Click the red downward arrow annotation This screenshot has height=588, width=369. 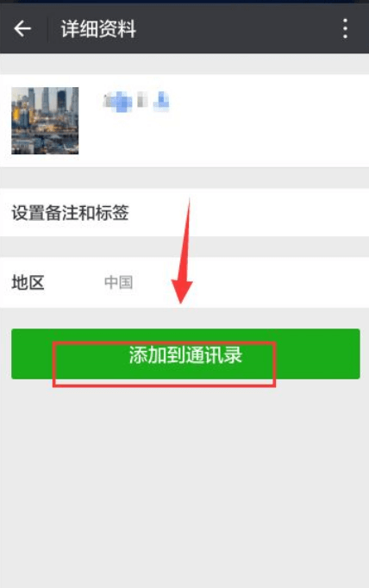[x=182, y=251]
